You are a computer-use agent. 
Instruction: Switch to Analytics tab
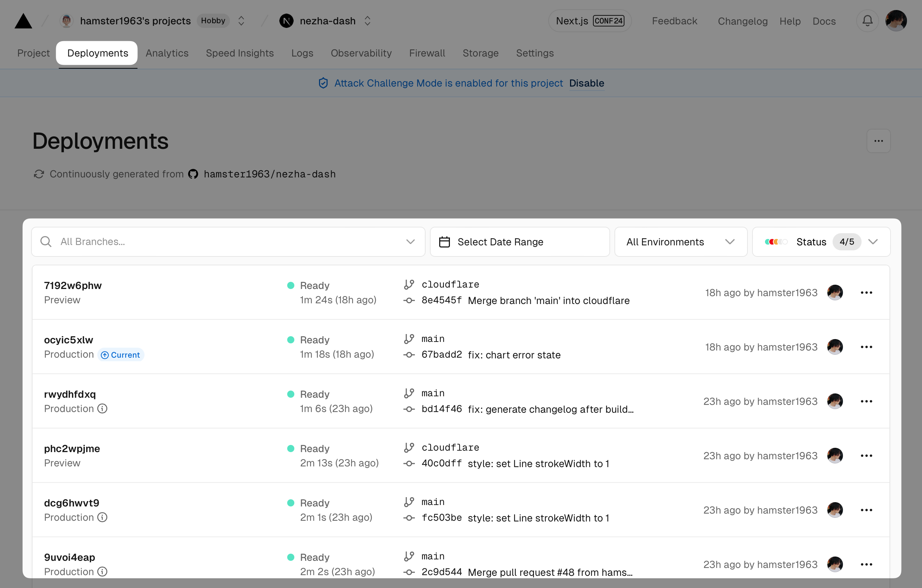167,53
